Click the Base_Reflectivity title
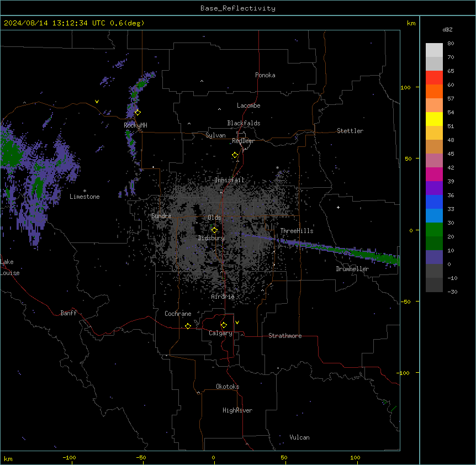476x465 pixels. tap(238, 8)
